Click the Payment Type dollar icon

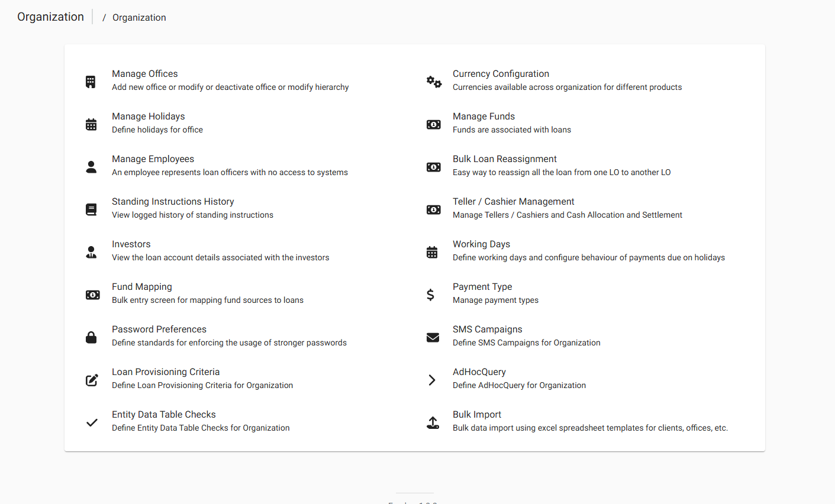[430, 295]
